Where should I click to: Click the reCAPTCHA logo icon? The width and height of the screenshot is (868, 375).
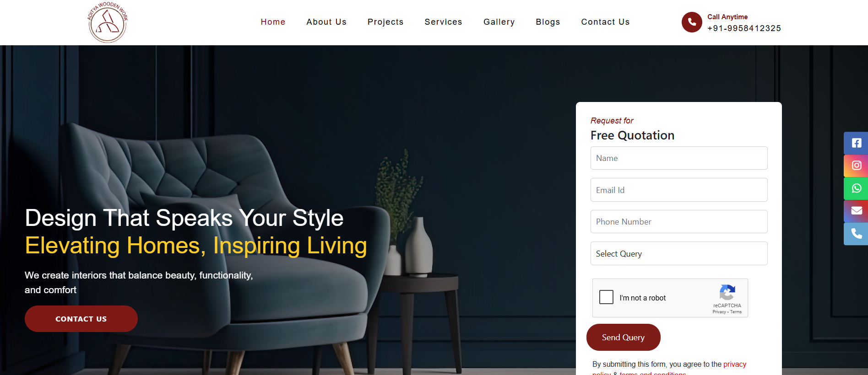[x=727, y=293]
